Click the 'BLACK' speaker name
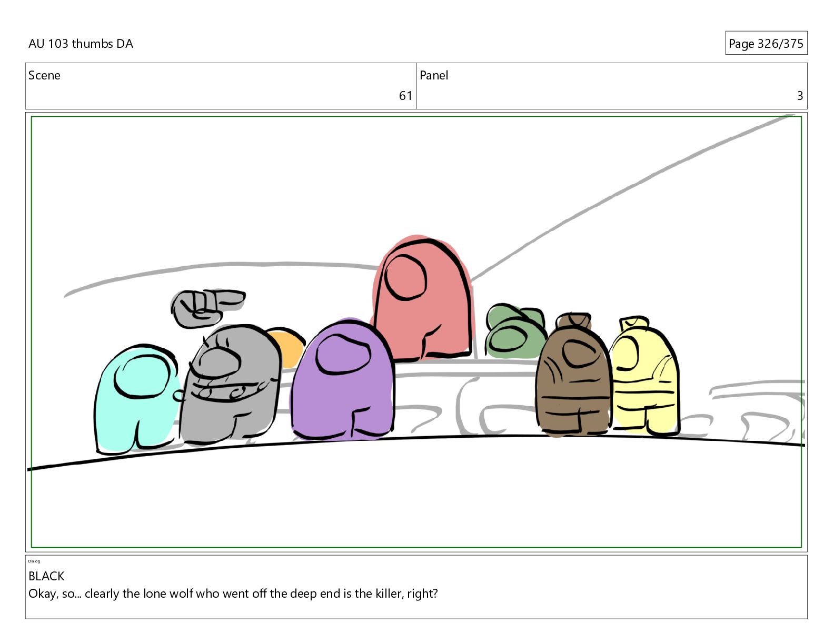 pyautogui.click(x=46, y=576)
